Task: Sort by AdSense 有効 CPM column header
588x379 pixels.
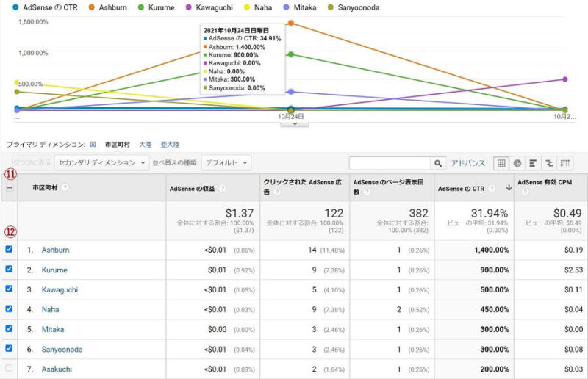Action: (545, 182)
